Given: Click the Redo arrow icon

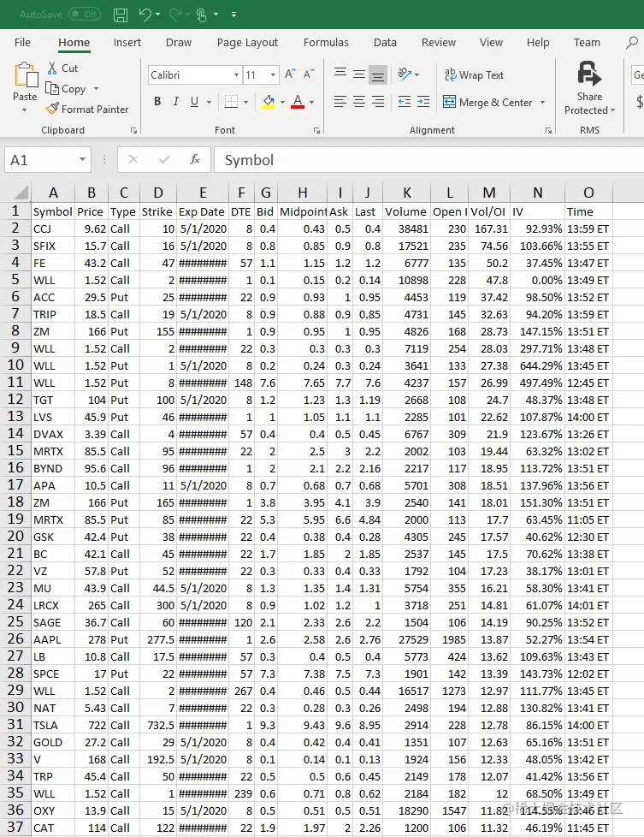Looking at the screenshot, I should coord(175,15).
